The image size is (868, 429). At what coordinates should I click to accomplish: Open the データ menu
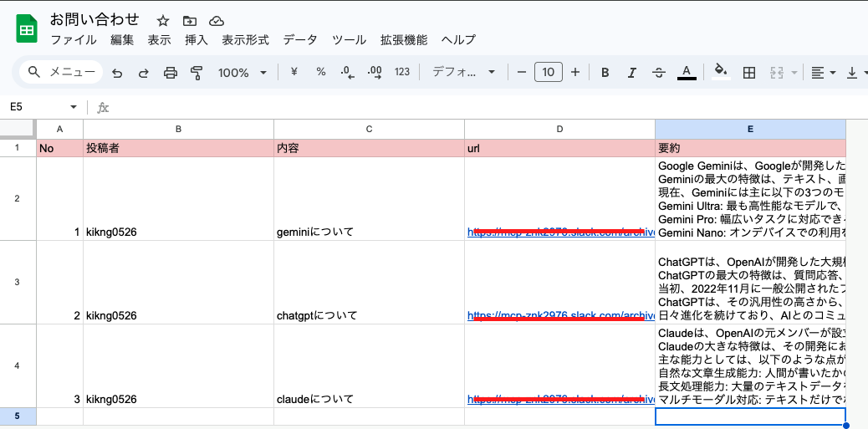(300, 40)
